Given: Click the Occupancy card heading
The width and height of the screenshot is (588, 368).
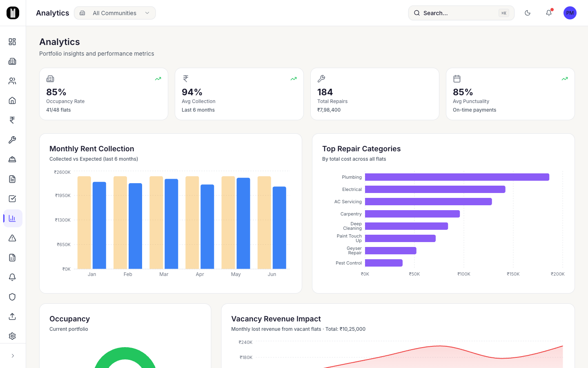Looking at the screenshot, I should pyautogui.click(x=69, y=319).
